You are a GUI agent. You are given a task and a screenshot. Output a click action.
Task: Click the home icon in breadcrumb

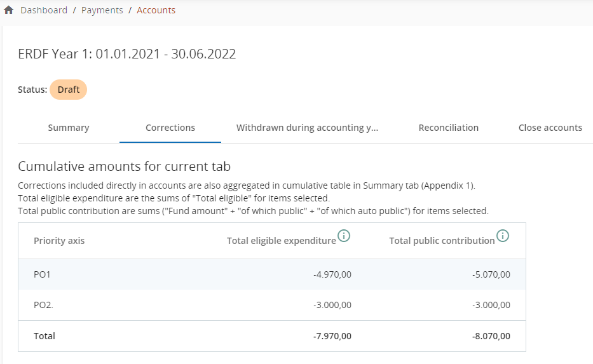[x=9, y=10]
